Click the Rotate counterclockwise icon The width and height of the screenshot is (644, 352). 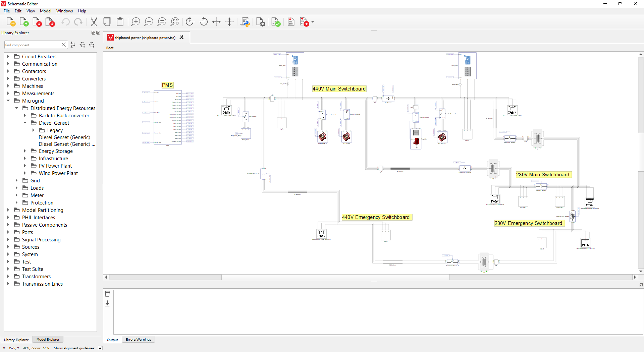(204, 22)
